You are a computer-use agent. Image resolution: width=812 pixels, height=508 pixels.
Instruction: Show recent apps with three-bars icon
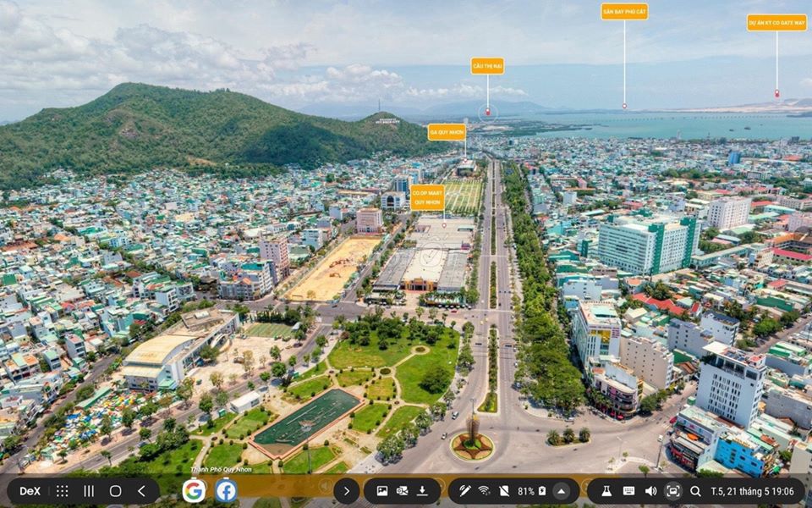tap(89, 491)
